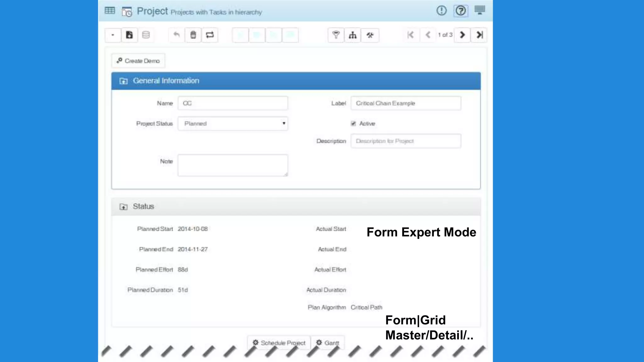Image resolution: width=644 pixels, height=362 pixels.
Task: Open the Project Status dropdown
Action: click(233, 123)
